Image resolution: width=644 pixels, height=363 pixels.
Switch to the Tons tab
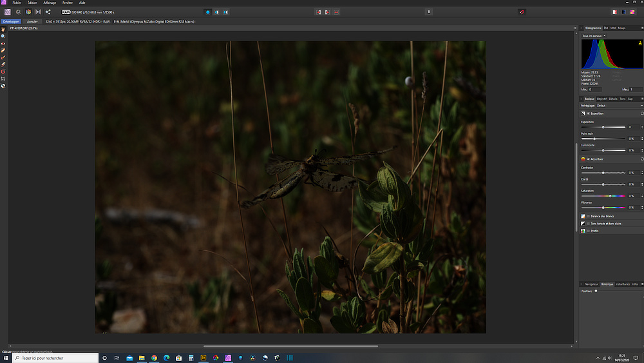point(623,99)
